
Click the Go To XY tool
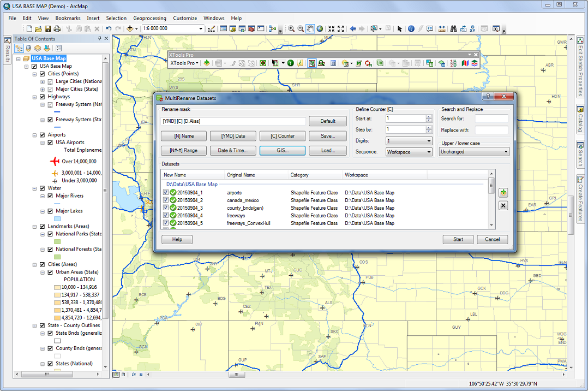472,28
